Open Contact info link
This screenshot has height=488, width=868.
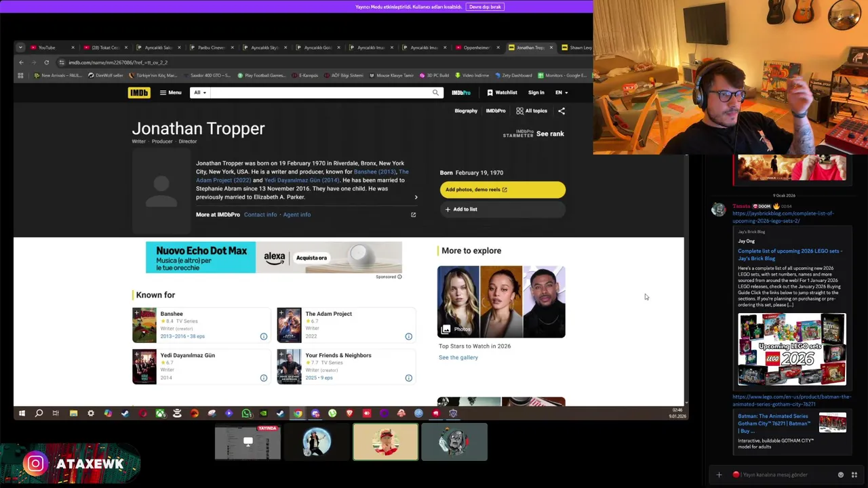pos(260,214)
